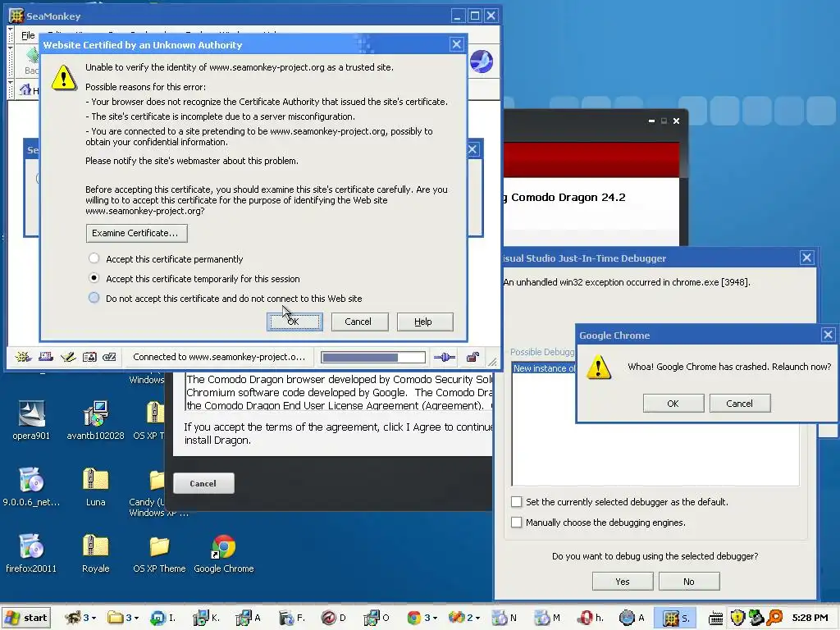Select Accept this certificate temporarily for this session

pyautogui.click(x=94, y=278)
